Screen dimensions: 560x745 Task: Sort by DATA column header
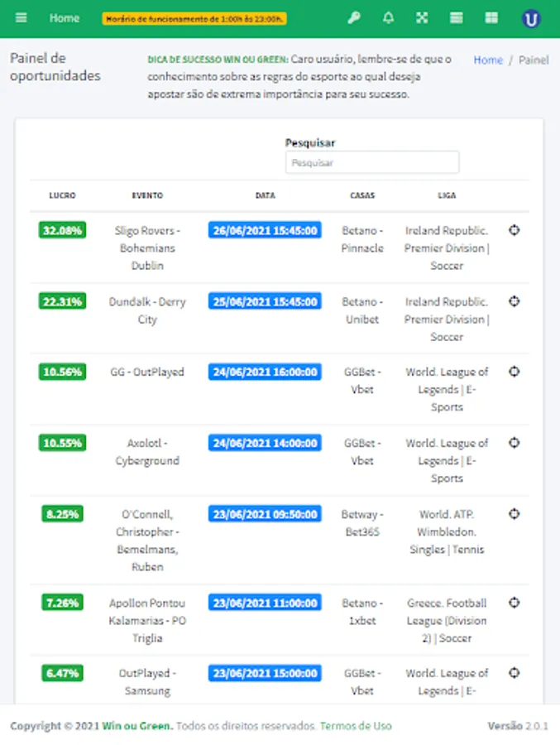pyautogui.click(x=265, y=196)
